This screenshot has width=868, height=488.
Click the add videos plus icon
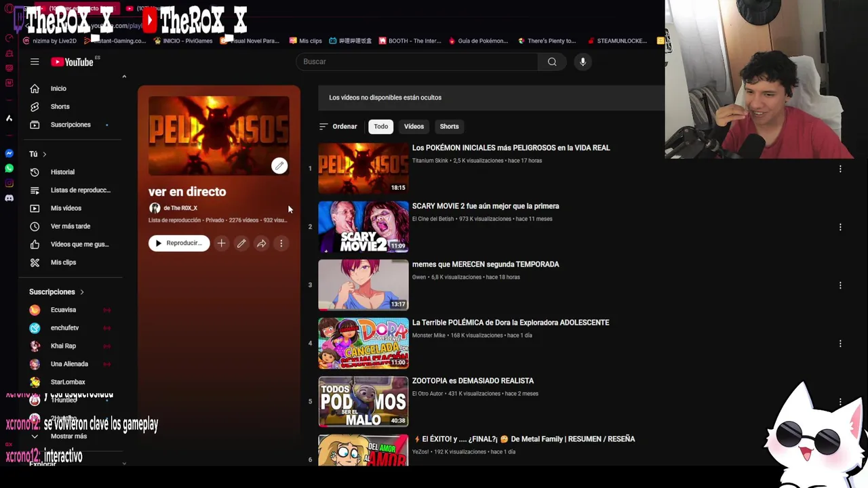(221, 243)
